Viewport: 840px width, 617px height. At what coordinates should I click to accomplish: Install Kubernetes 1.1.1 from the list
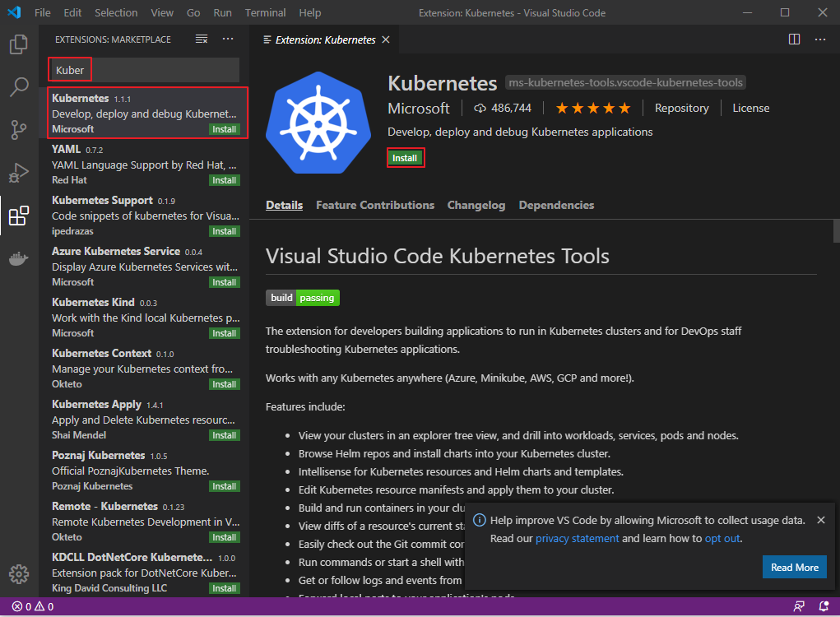pyautogui.click(x=224, y=129)
